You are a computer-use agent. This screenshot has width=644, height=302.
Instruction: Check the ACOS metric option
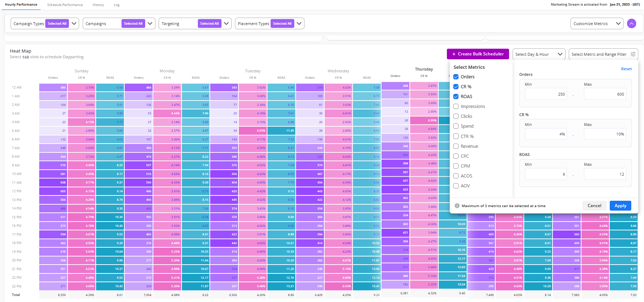456,176
